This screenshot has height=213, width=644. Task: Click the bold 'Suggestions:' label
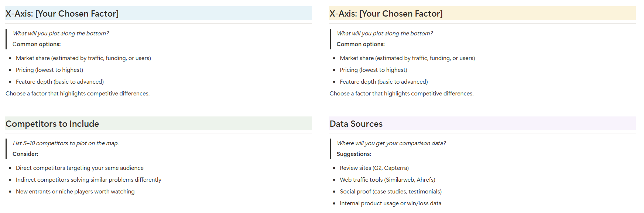point(354,154)
